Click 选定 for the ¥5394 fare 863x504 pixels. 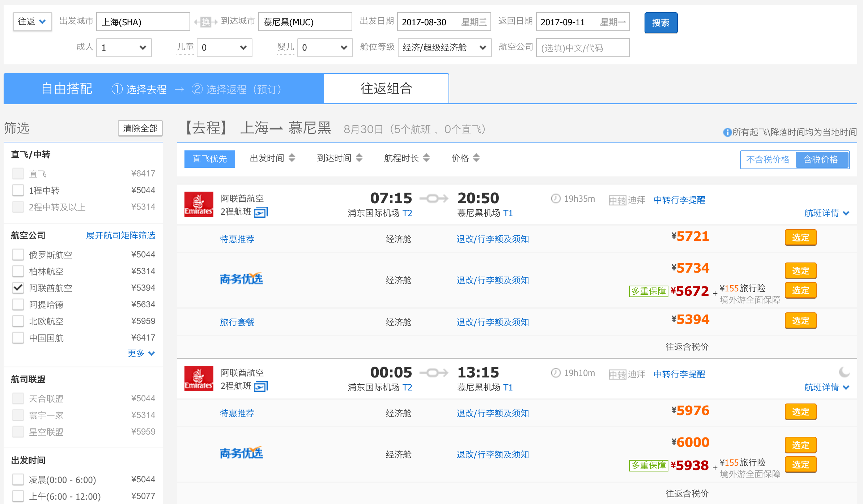pyautogui.click(x=800, y=321)
